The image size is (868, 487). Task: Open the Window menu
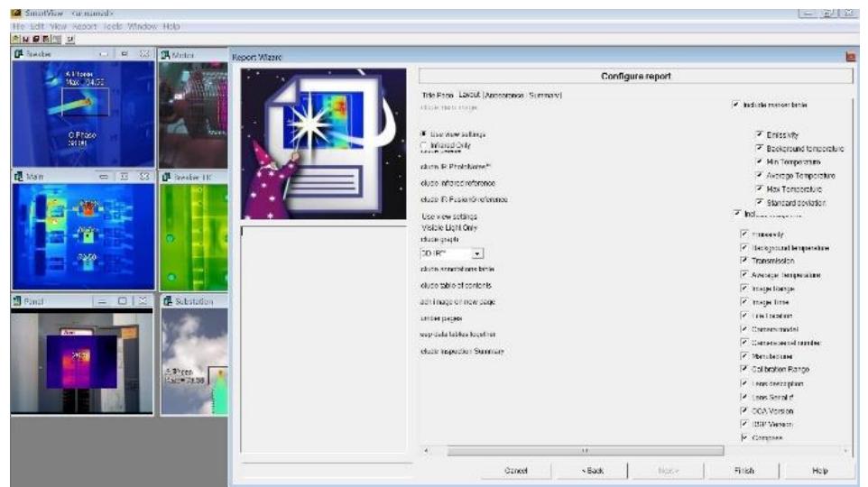(143, 26)
